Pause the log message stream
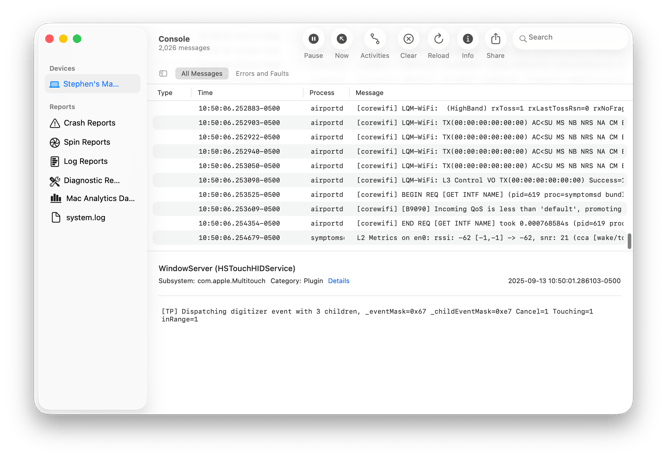 [x=313, y=39]
